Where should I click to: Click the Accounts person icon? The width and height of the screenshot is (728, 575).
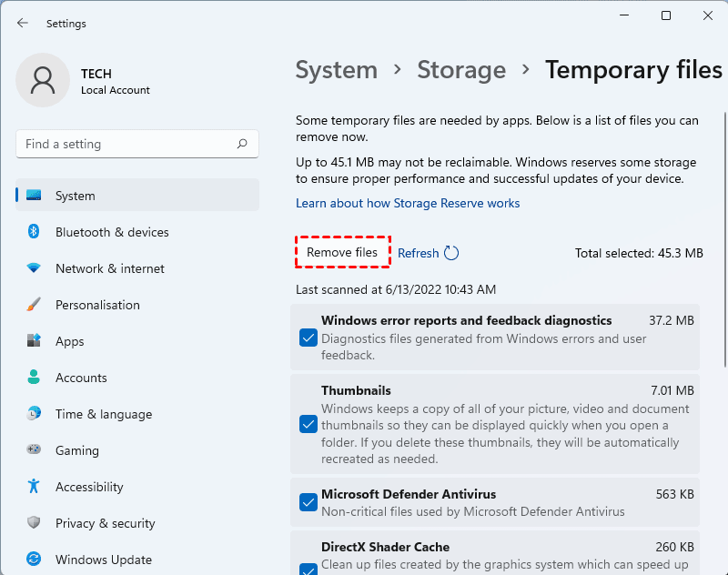tap(34, 378)
